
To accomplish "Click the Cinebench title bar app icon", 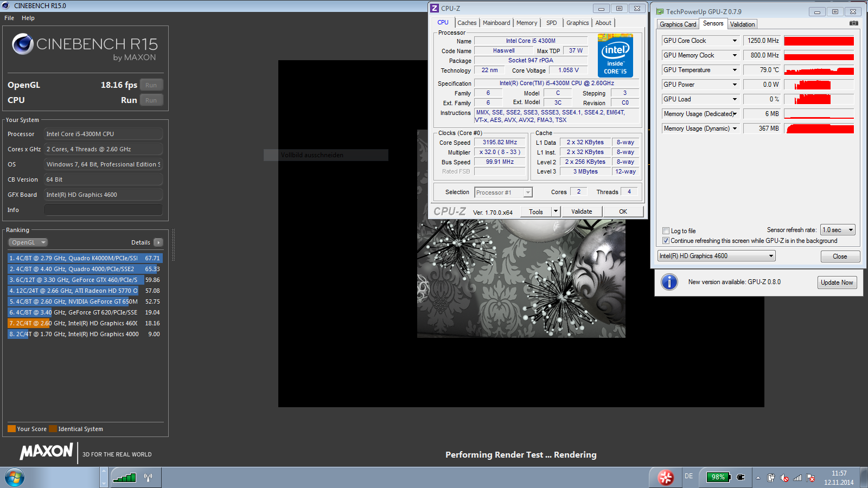I will tap(6, 5).
